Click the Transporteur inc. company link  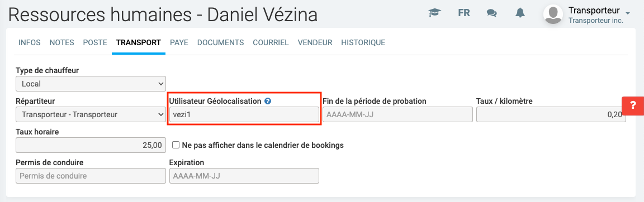pyautogui.click(x=595, y=20)
